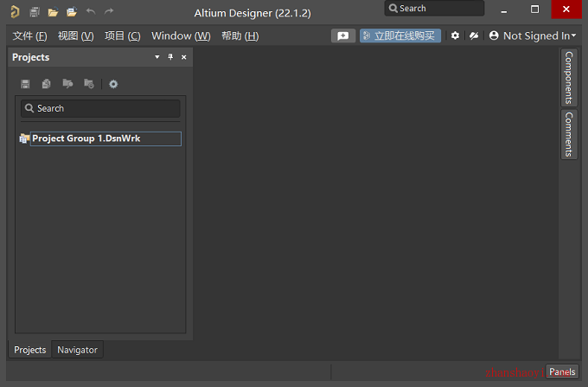Image resolution: width=588 pixels, height=387 pixels.
Task: Open the Comments side panel tab
Action: pos(569,134)
